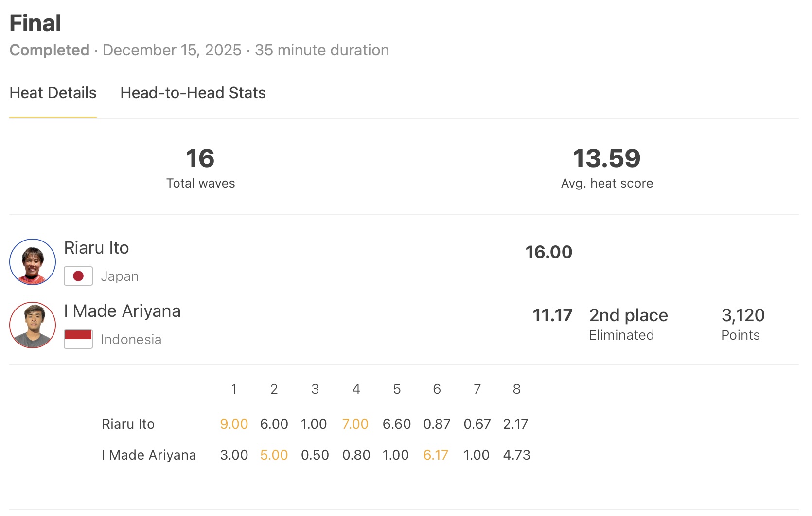Open Riaru Ito's athlete name link
The width and height of the screenshot is (812, 516).
click(96, 248)
